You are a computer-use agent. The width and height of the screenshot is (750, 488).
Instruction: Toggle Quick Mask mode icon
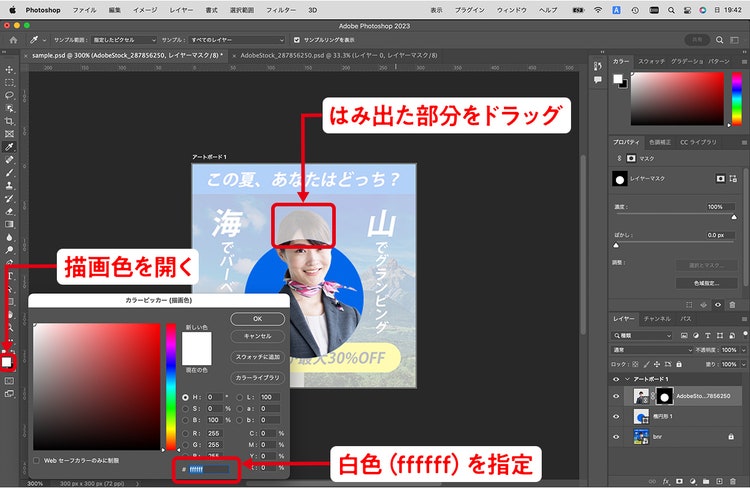[x=9, y=381]
